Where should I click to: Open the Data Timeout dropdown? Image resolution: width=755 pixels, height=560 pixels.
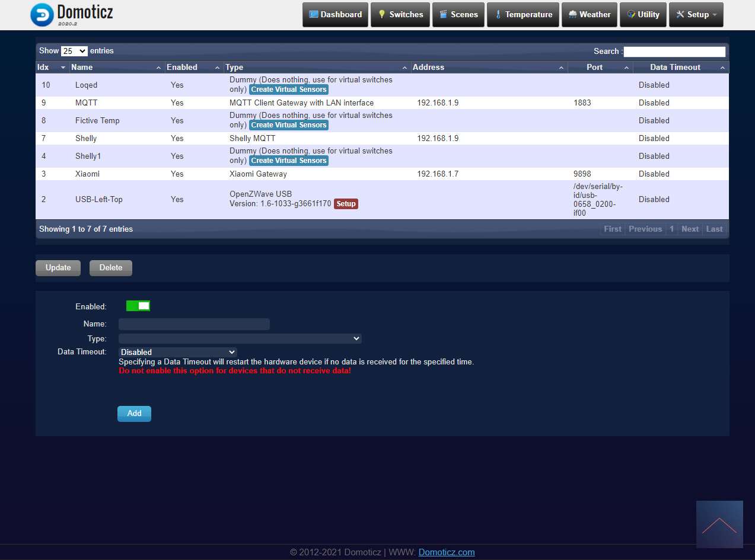tap(177, 352)
